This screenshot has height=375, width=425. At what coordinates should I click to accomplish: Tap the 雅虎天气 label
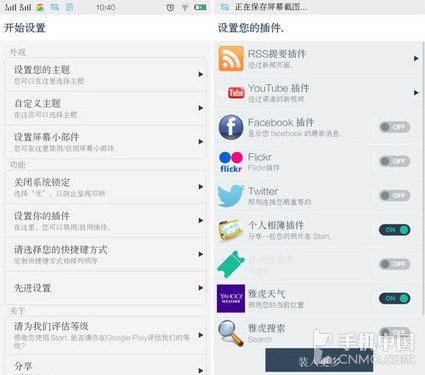pos(266,294)
